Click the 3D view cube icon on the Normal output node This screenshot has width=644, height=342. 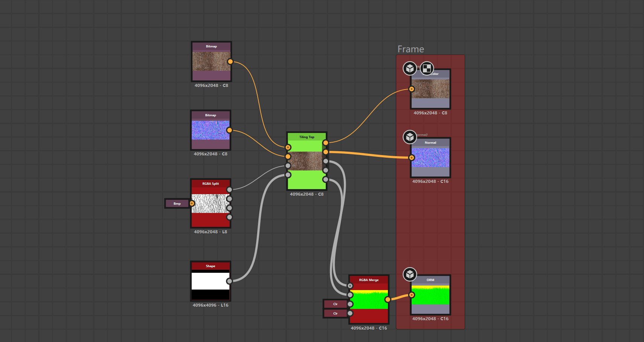point(410,137)
